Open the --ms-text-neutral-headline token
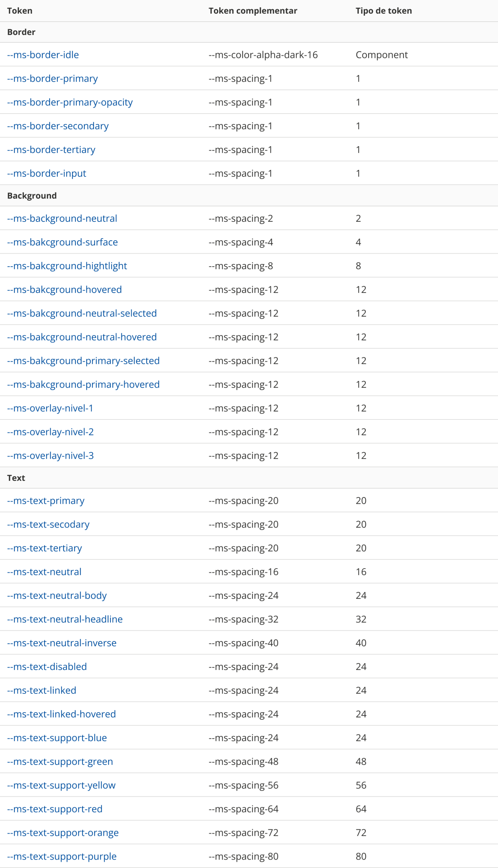The height and width of the screenshot is (868, 498). coord(65,619)
